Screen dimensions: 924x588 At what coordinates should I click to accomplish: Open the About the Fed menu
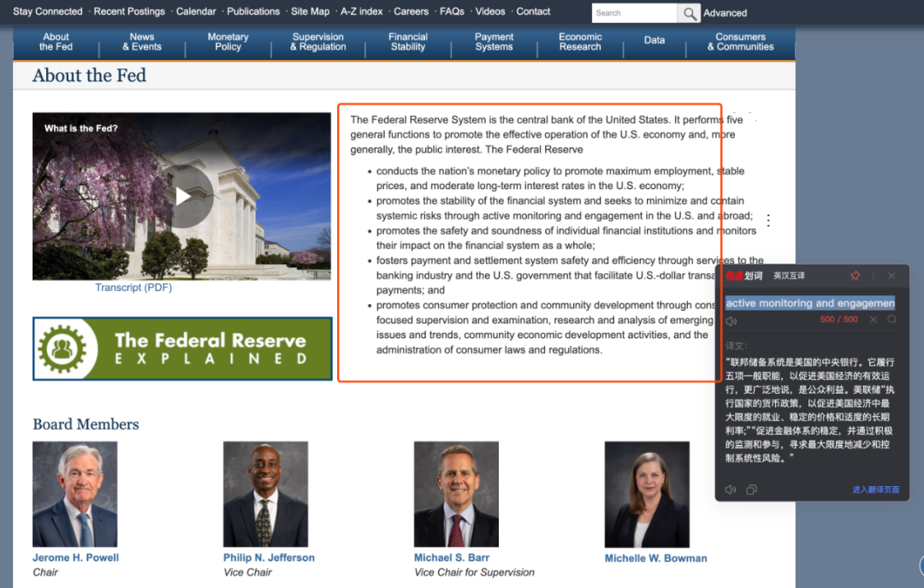pos(56,42)
